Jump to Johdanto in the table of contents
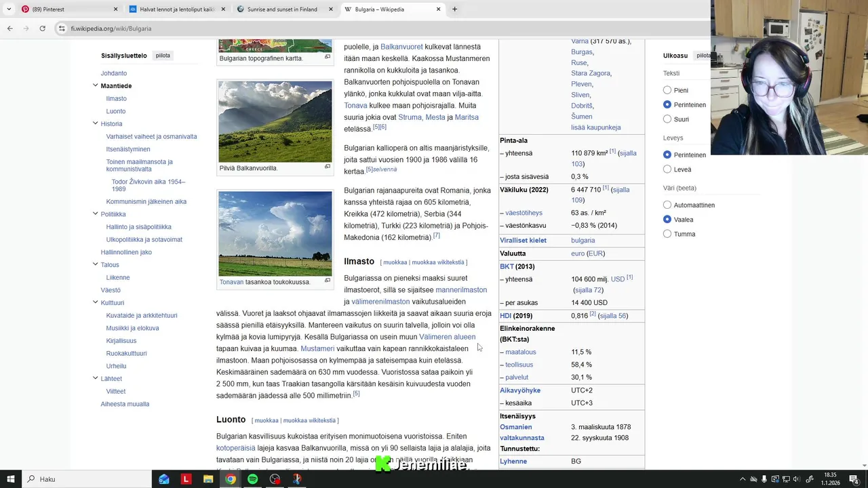The image size is (868, 488). [114, 73]
